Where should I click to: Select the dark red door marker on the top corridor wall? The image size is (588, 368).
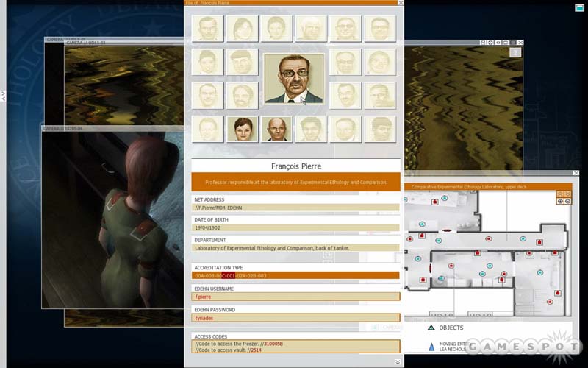[447, 230]
